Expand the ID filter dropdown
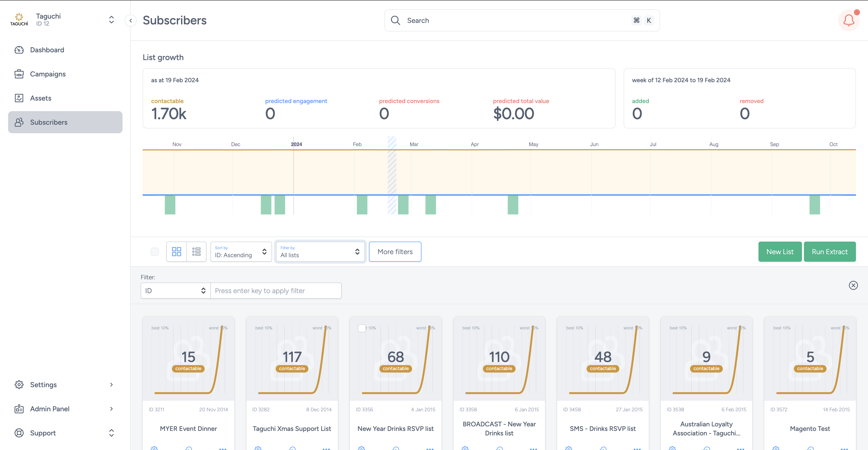 click(175, 290)
